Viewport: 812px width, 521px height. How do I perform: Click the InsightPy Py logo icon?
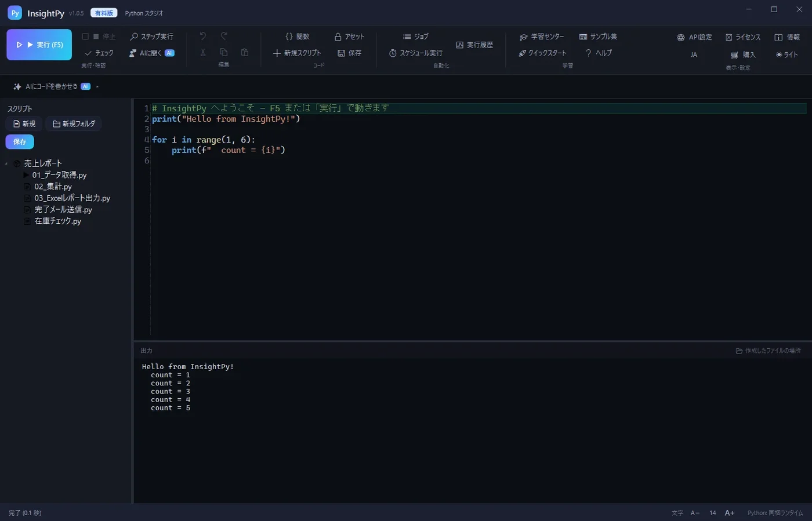point(14,13)
